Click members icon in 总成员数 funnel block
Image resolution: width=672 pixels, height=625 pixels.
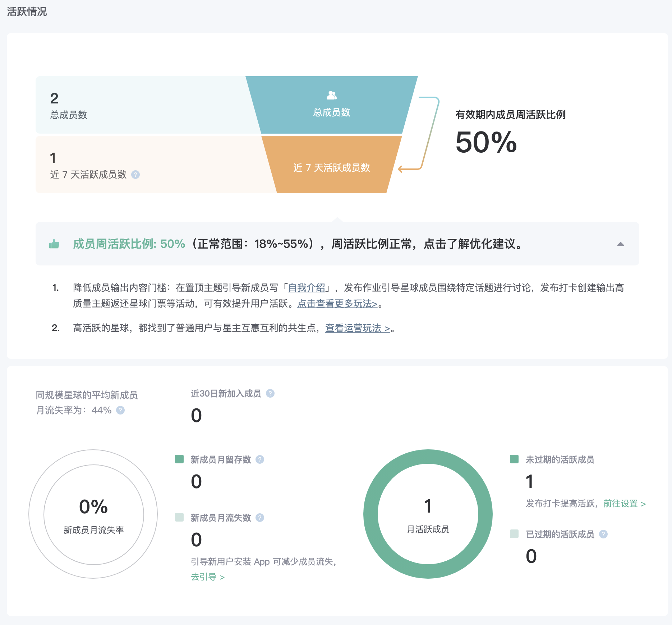(332, 95)
